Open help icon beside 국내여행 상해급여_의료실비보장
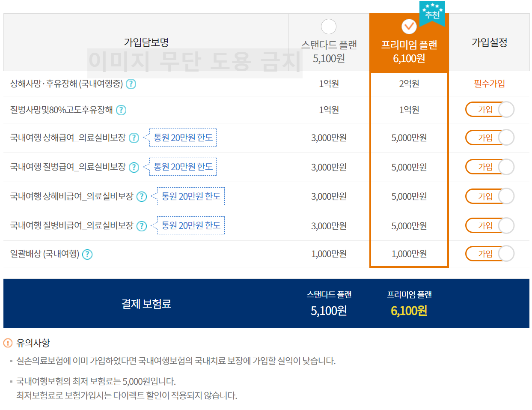532x410 pixels. point(134,138)
